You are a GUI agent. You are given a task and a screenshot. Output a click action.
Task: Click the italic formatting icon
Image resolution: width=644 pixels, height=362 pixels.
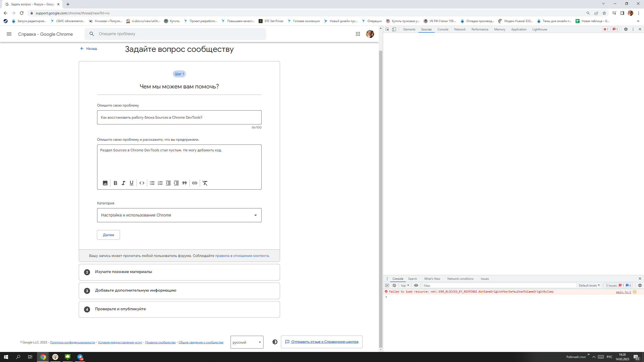[x=124, y=183]
